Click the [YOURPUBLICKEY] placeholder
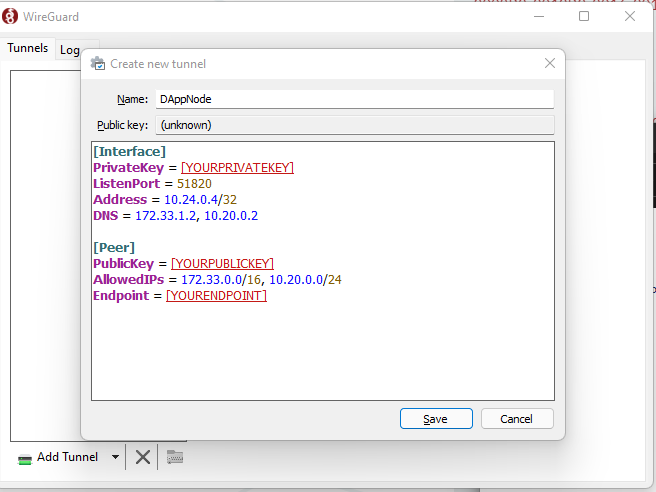Viewport: 656px width, 492px height. pos(222,264)
